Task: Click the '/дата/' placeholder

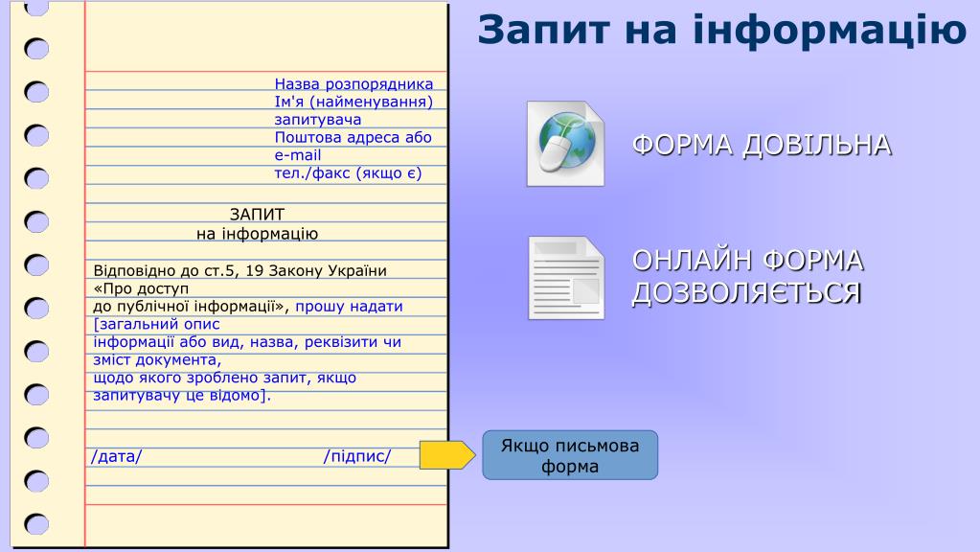Action: click(117, 456)
